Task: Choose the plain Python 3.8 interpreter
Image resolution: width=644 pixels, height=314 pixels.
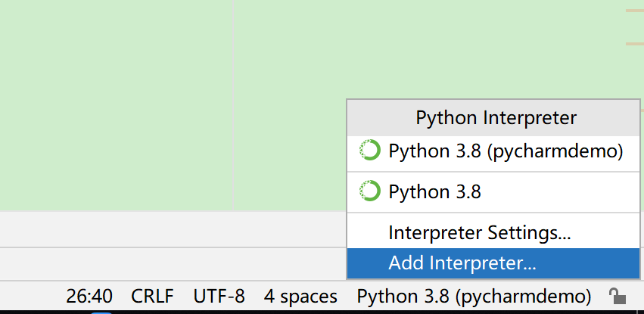Action: (x=493, y=192)
